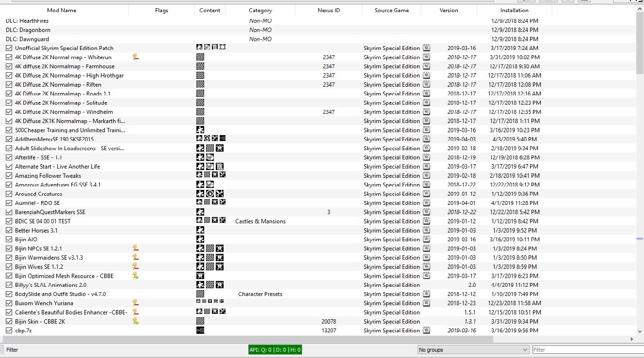
Task: Click the Castles & Mansions category cell
Action: [260, 221]
